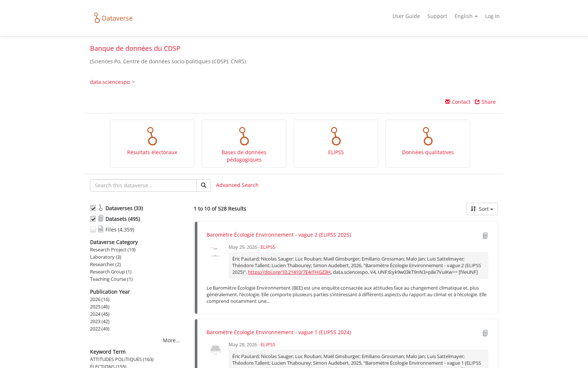Click ELIPSS link beside May 28, 2026

coord(268,345)
